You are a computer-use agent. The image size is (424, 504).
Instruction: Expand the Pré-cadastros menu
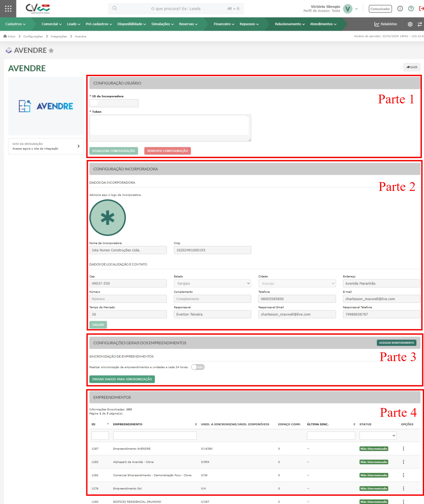[x=99, y=24]
